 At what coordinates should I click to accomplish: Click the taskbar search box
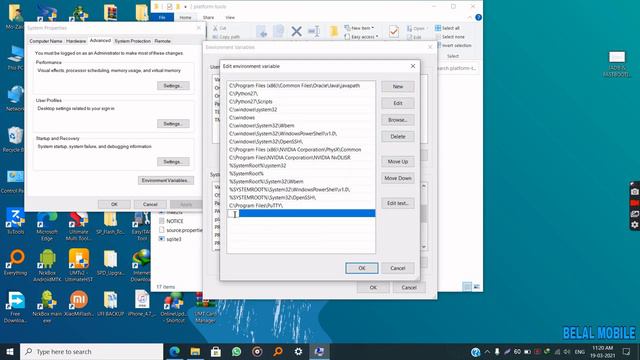[x=91, y=351]
